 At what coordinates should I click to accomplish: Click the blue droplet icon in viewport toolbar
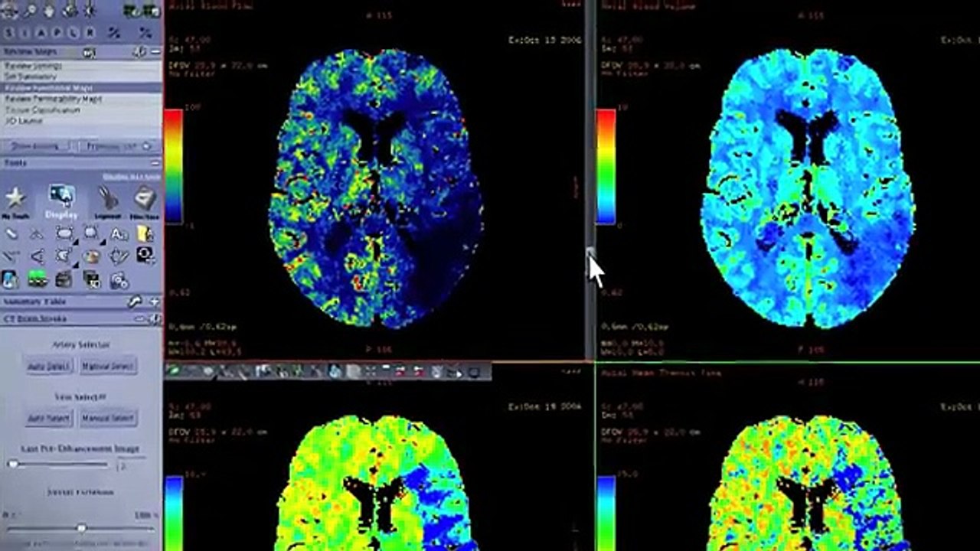pyautogui.click(x=335, y=371)
